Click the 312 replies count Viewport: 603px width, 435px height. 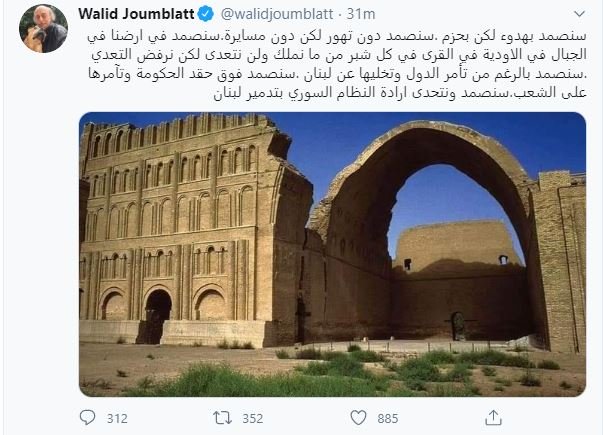coord(117,418)
